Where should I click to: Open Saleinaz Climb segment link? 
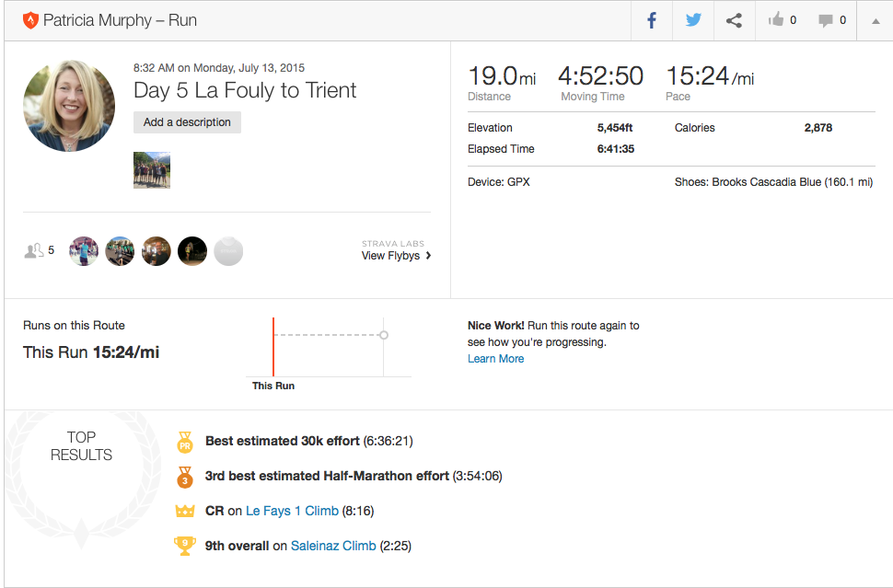(x=333, y=546)
